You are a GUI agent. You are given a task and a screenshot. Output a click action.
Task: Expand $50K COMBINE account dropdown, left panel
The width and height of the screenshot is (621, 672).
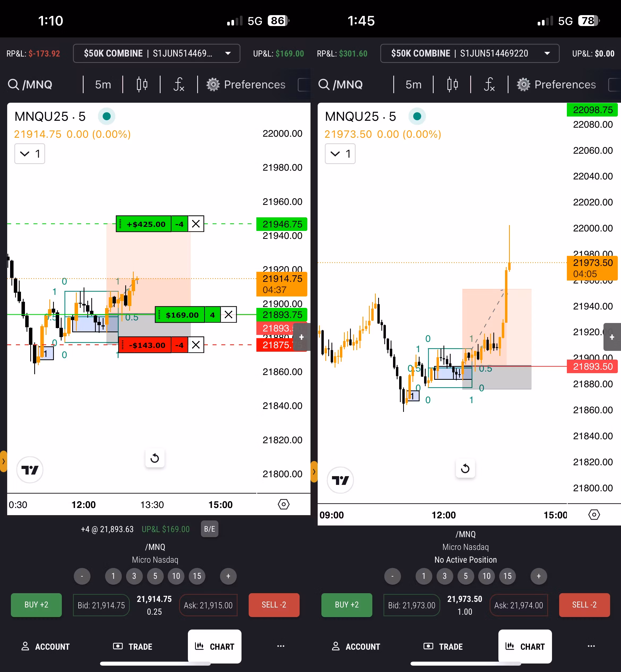click(157, 53)
